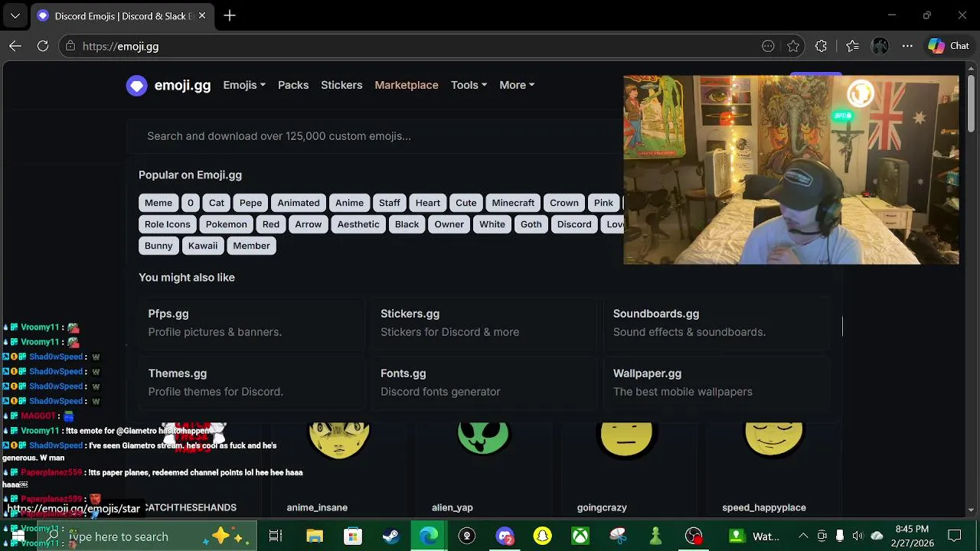Select the Pokemon tag
Screen dimensions: 980x551
226,224
